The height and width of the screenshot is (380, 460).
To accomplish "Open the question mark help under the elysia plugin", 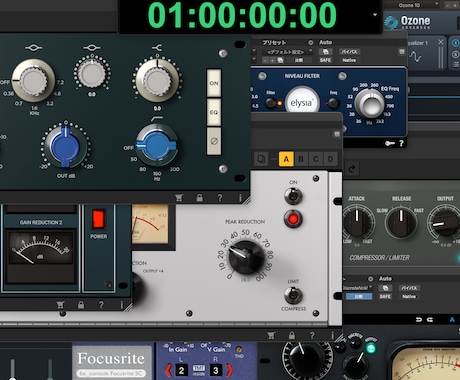I will [401, 143].
